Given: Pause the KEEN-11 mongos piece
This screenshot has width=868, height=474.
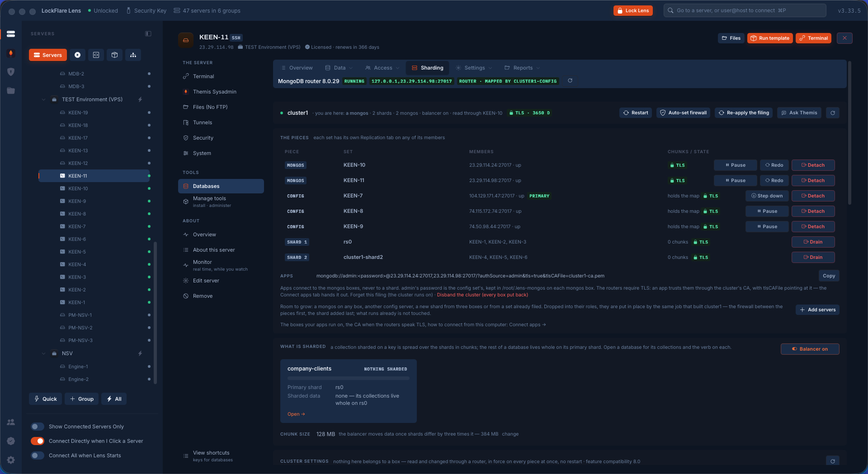Looking at the screenshot, I should click(735, 181).
